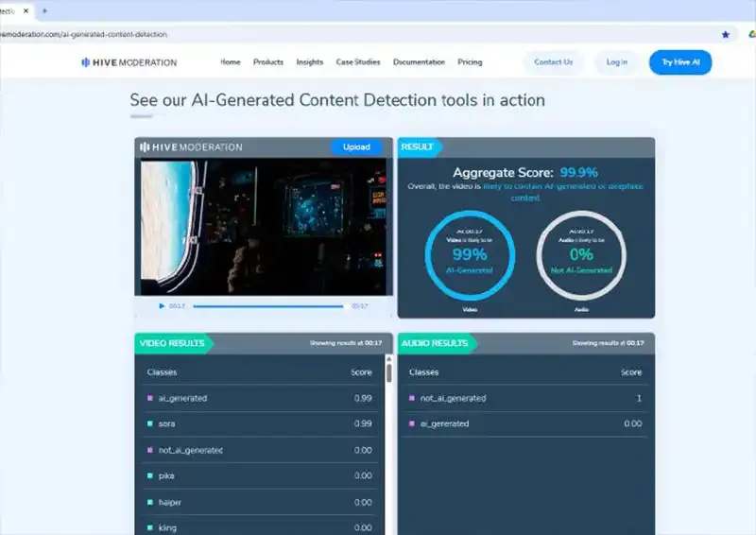Click the bookmark star in address bar
This screenshot has width=756, height=535.
(x=725, y=34)
